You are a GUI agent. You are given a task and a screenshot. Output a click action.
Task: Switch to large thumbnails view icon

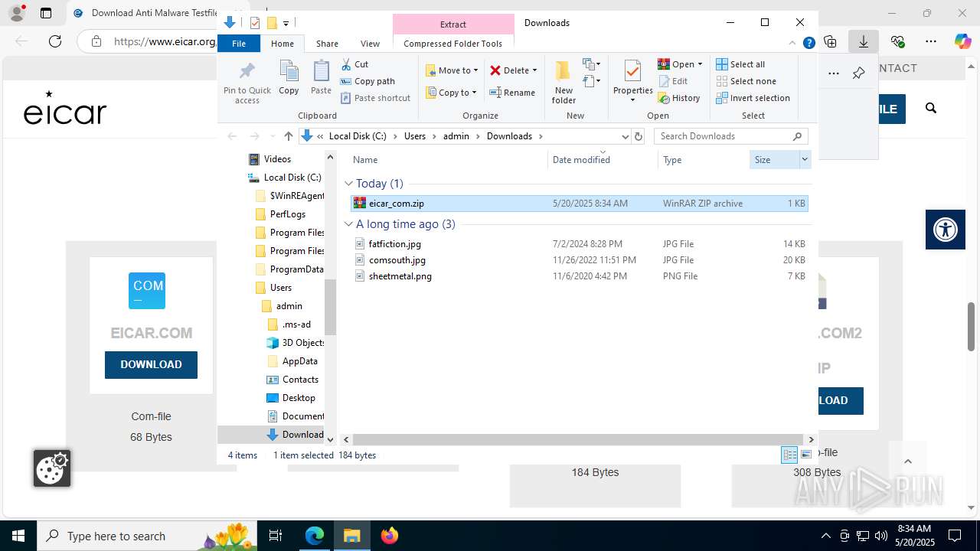[806, 455]
